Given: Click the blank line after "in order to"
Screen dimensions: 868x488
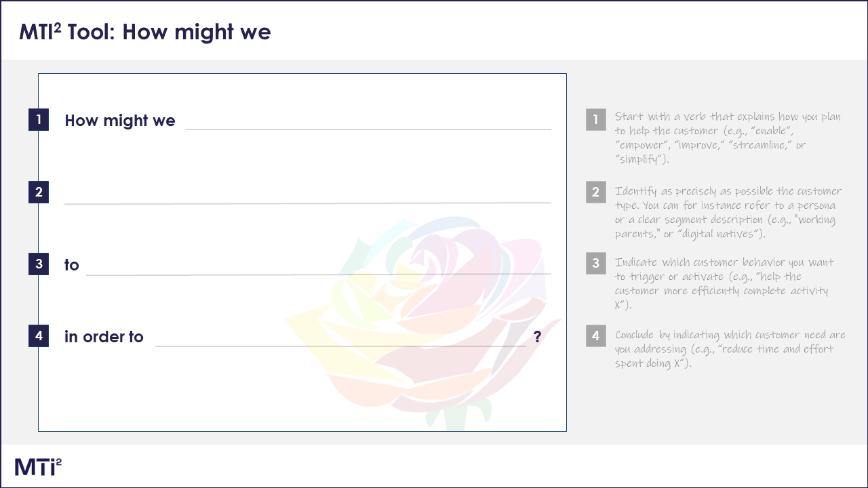Looking at the screenshot, I should [x=340, y=346].
